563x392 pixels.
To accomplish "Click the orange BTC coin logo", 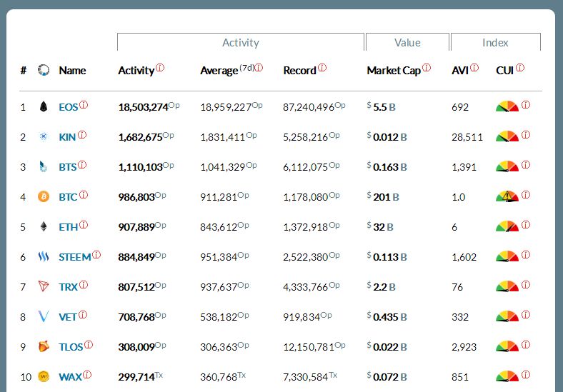I will [x=44, y=196].
